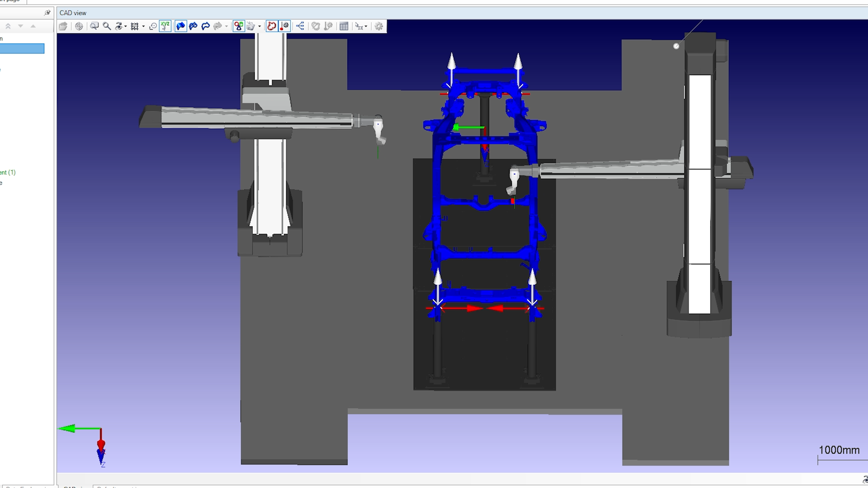Image resolution: width=868 pixels, height=488 pixels.
Task: Toggle the geometric shapes features icon
Action: coord(238,26)
